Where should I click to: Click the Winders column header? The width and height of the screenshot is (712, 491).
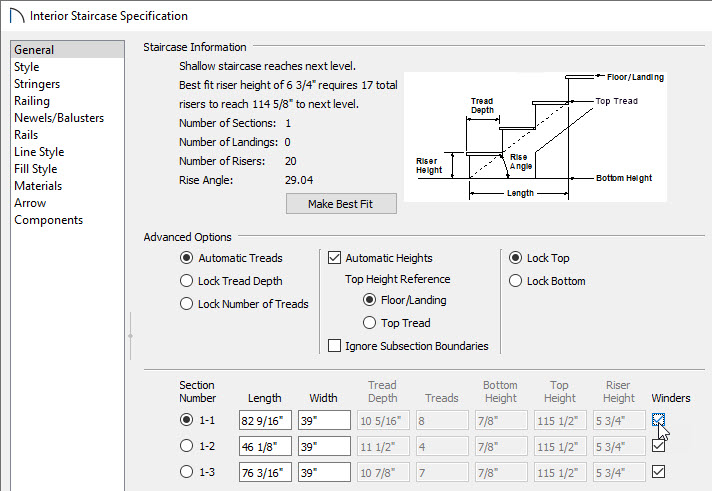[671, 398]
